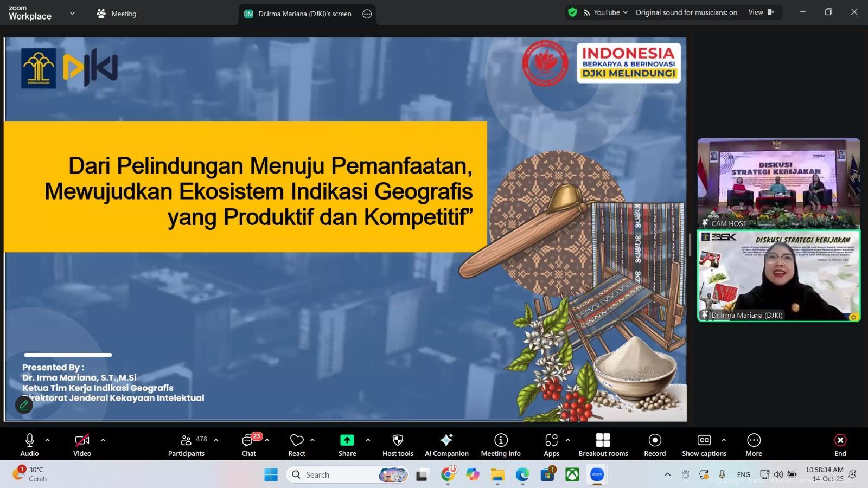Launch the AI Companion
The width and height of the screenshot is (868, 488).
pyautogui.click(x=446, y=445)
